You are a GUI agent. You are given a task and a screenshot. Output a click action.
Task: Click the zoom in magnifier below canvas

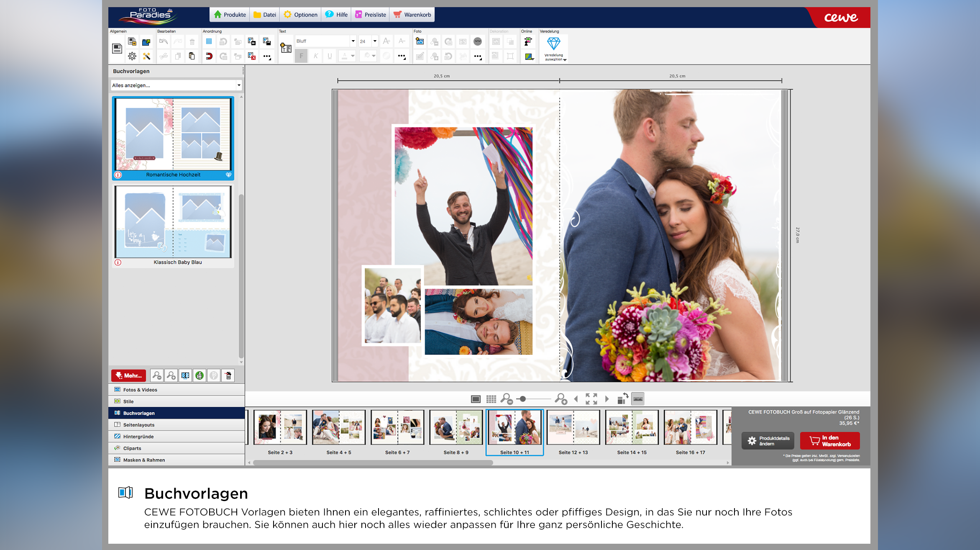pos(560,399)
